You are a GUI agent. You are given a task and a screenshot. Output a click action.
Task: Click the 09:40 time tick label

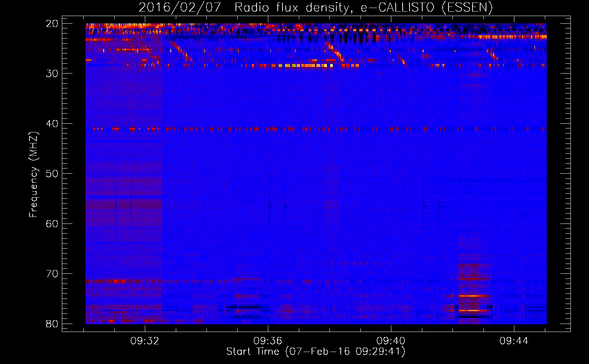pyautogui.click(x=391, y=341)
